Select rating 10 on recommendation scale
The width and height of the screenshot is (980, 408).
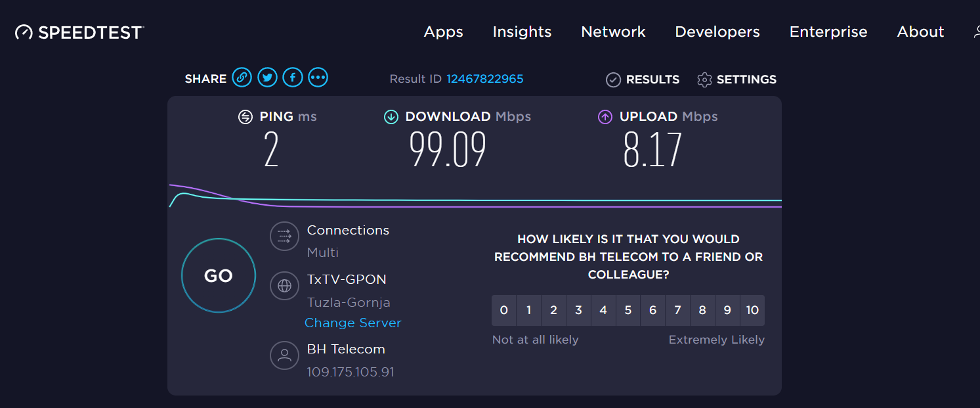752,310
